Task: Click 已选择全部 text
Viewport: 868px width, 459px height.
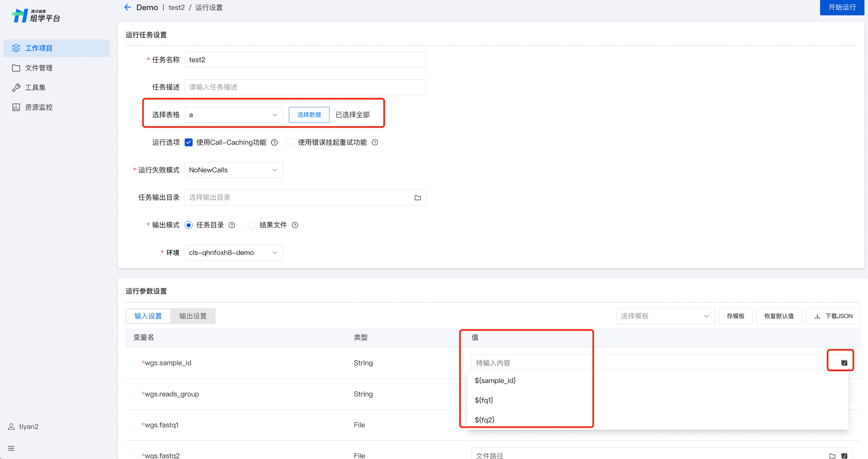Action: coord(352,115)
